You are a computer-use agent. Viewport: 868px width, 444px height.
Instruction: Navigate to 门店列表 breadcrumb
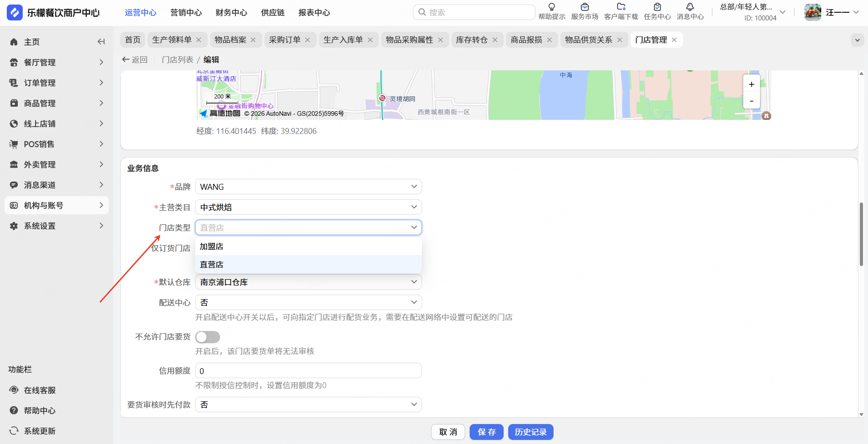click(177, 59)
